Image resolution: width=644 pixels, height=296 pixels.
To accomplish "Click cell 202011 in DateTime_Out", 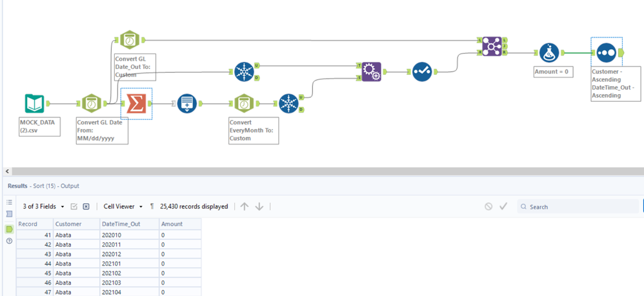I will pyautogui.click(x=129, y=244).
